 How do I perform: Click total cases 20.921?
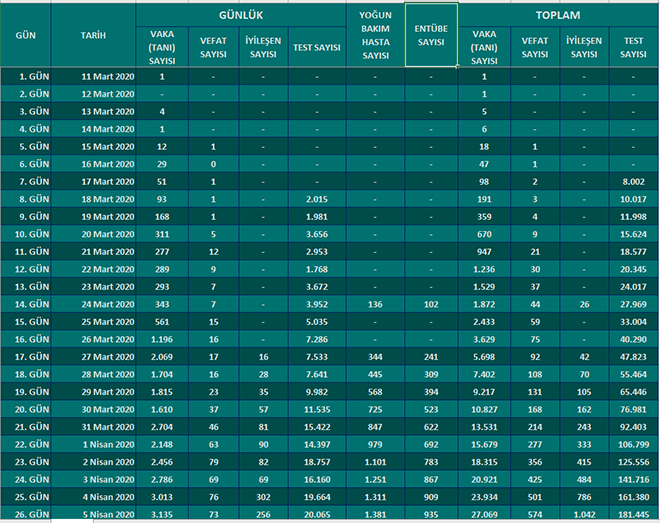tap(484, 480)
